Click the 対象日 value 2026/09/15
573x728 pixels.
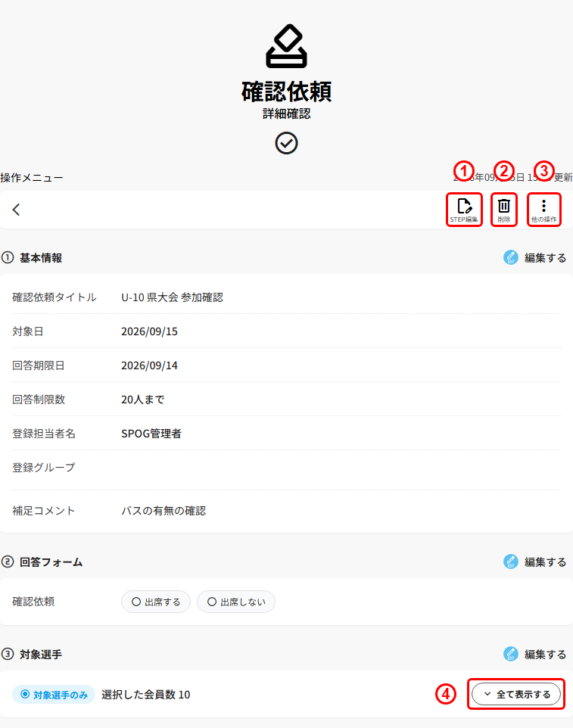[150, 331]
